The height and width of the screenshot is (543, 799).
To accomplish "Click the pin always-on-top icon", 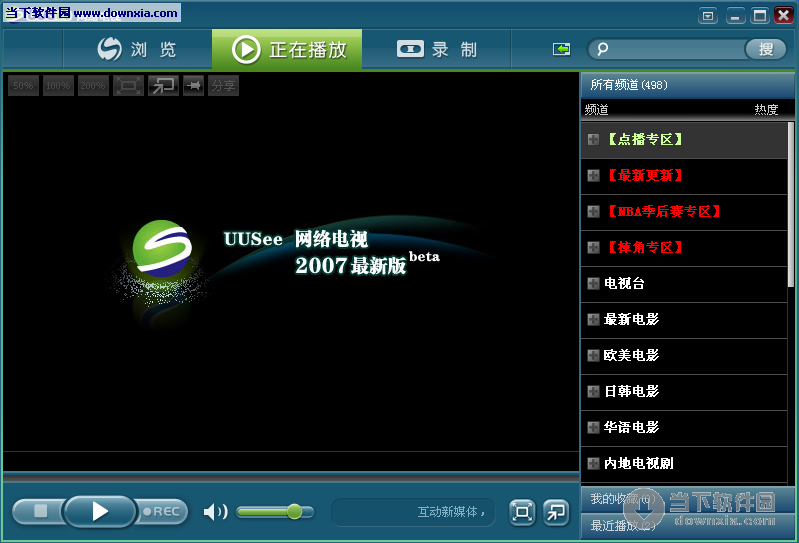I will [193, 86].
